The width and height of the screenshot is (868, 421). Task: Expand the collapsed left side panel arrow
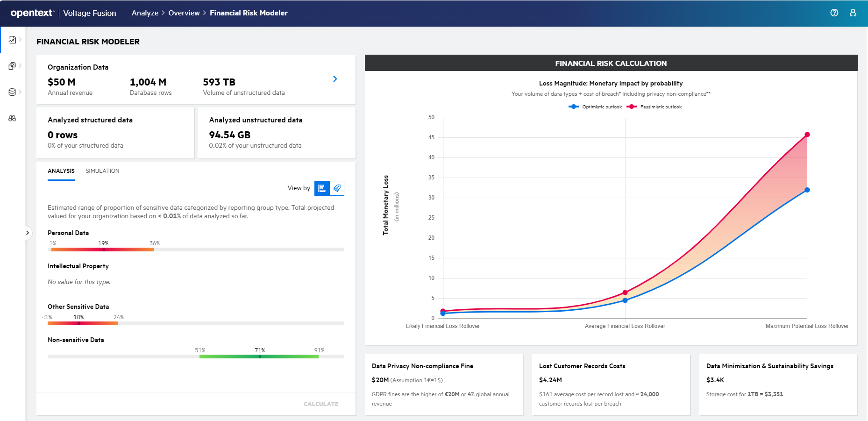[28, 233]
